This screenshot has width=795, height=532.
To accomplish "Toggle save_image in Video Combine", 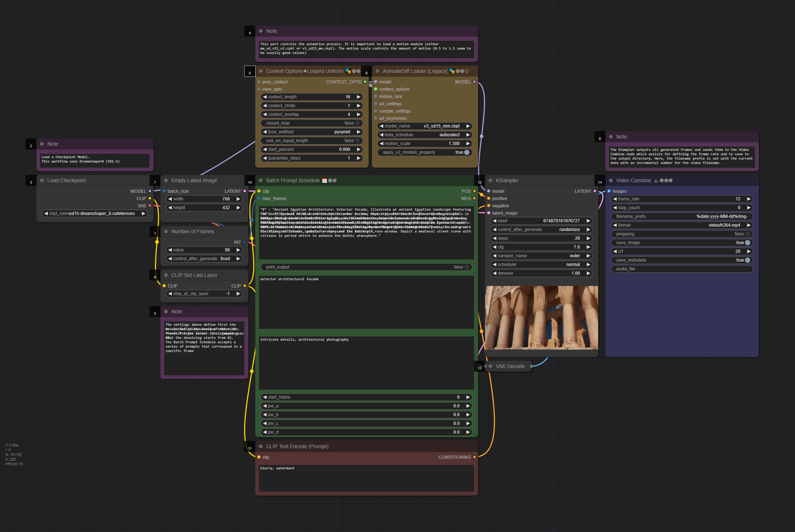I will [682, 243].
